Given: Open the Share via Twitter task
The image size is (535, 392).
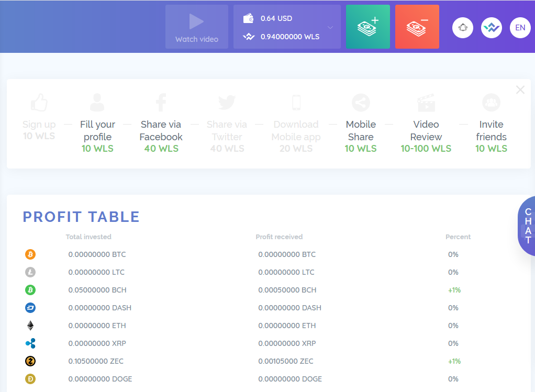Looking at the screenshot, I should coord(227,131).
